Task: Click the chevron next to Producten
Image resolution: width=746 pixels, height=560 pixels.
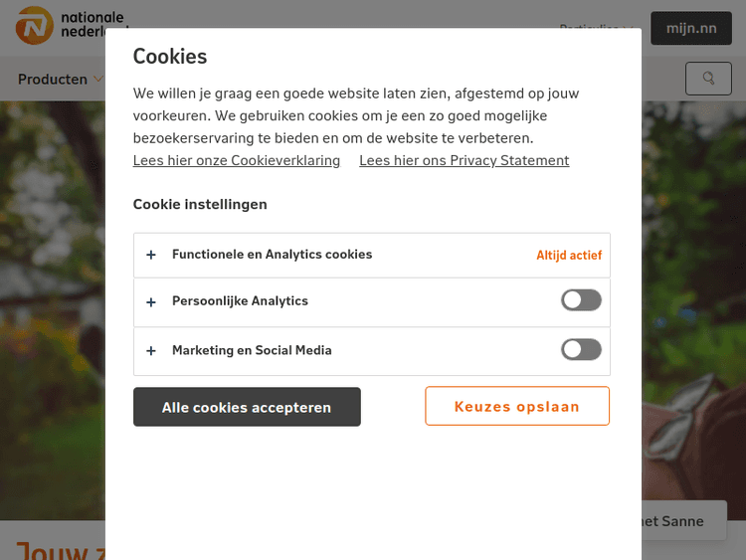Action: coord(98,80)
